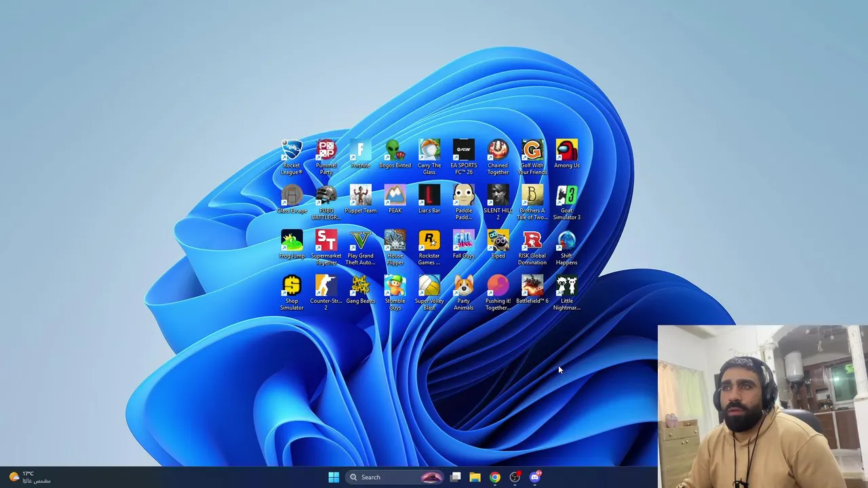Screen dimensions: 868x488
Task: Click the Goat Simulator 3 icon
Action: click(x=567, y=202)
